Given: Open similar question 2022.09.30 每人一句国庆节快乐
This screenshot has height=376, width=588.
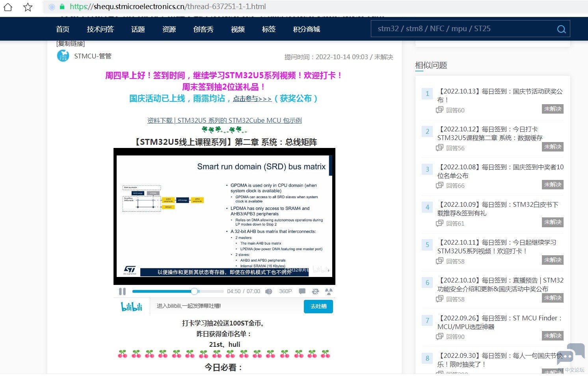Looking at the screenshot, I should pyautogui.click(x=500, y=360).
